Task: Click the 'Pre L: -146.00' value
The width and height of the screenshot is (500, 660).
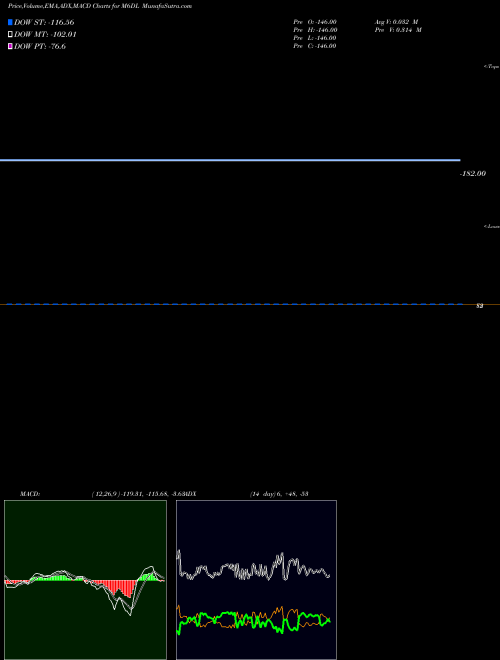Action: point(315,38)
